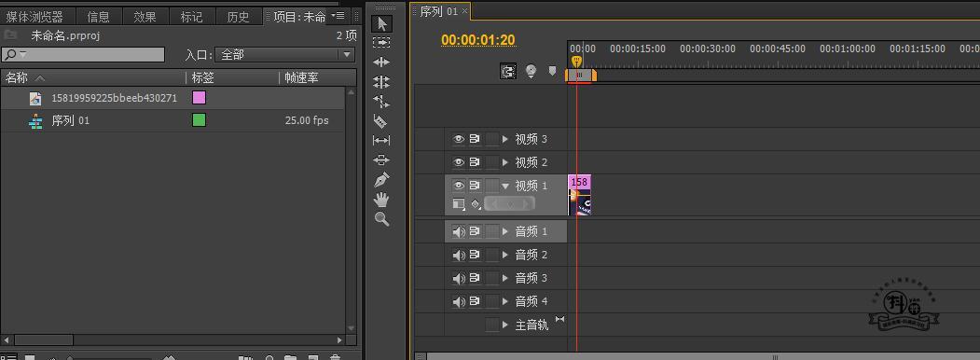
Task: Select the Razor tool
Action: pos(380,120)
